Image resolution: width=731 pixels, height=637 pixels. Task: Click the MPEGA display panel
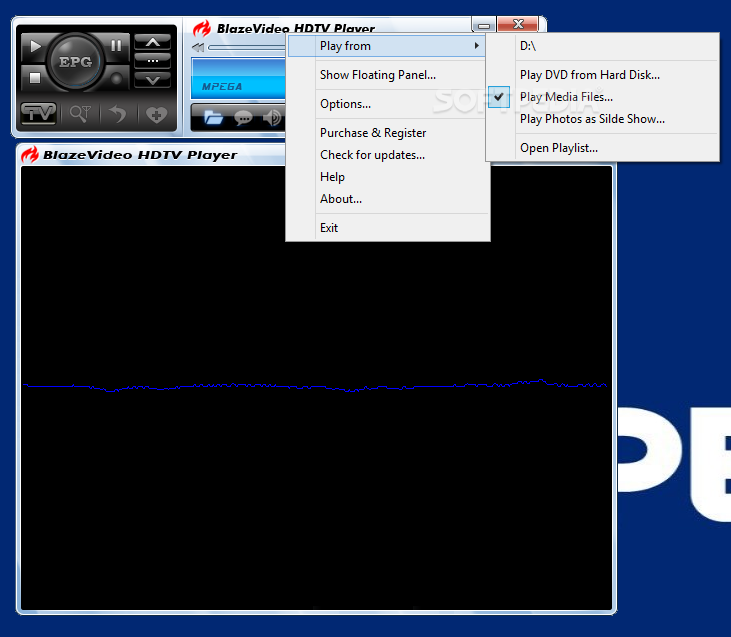[238, 78]
